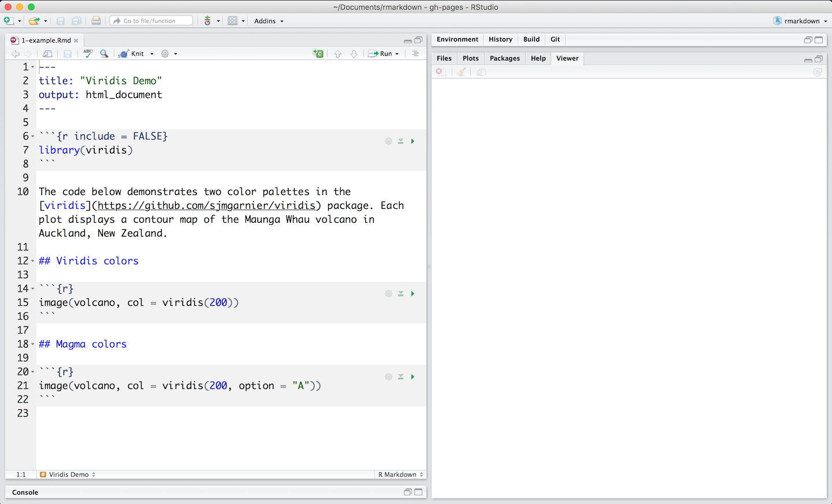This screenshot has width=832, height=504.
Task: Click the Go to file/function field
Action: click(x=151, y=21)
